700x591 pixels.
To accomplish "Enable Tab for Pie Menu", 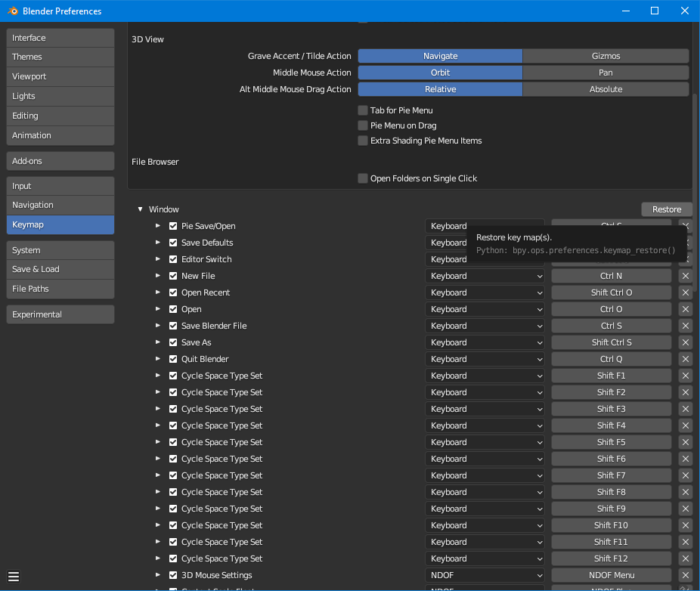I will coord(363,110).
